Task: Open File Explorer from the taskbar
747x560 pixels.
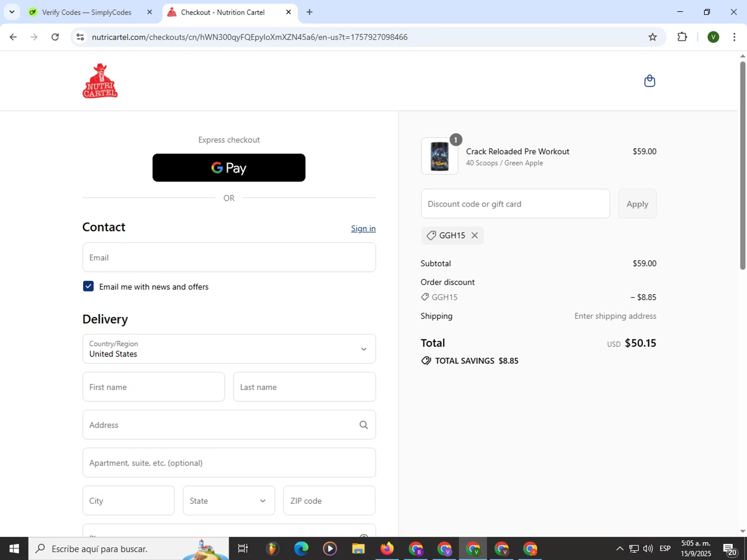Action: [x=358, y=549]
